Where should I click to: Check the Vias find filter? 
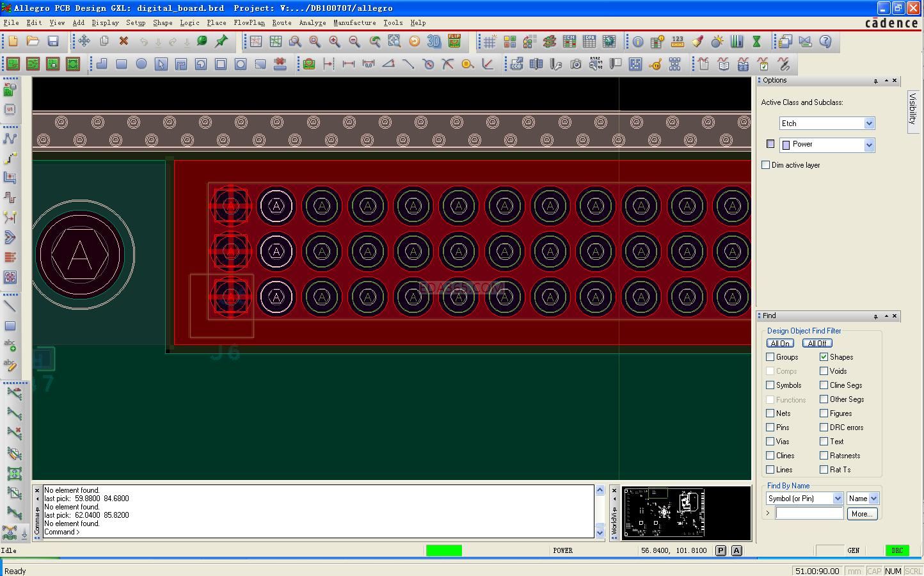(x=770, y=442)
